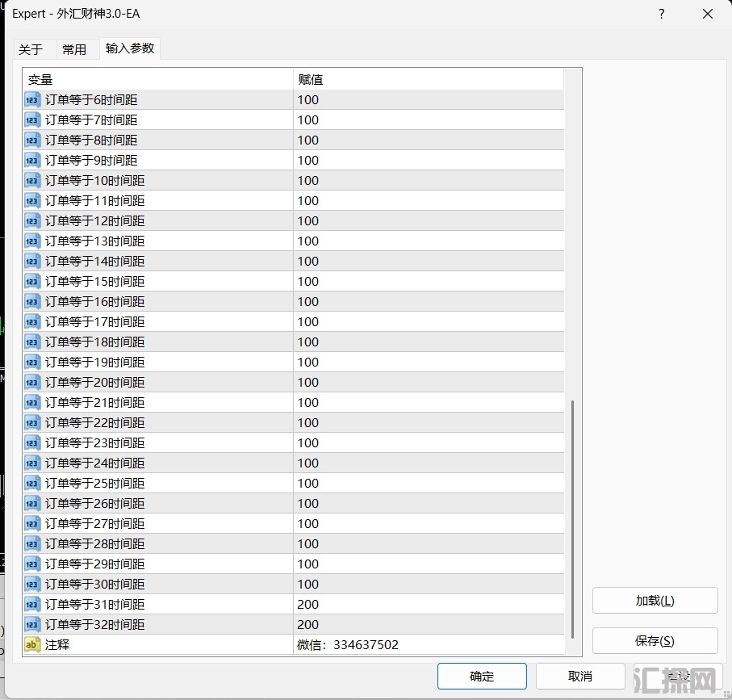732x700 pixels.
Task: Select the 微信: 334637502 comment value
Action: coord(348,645)
